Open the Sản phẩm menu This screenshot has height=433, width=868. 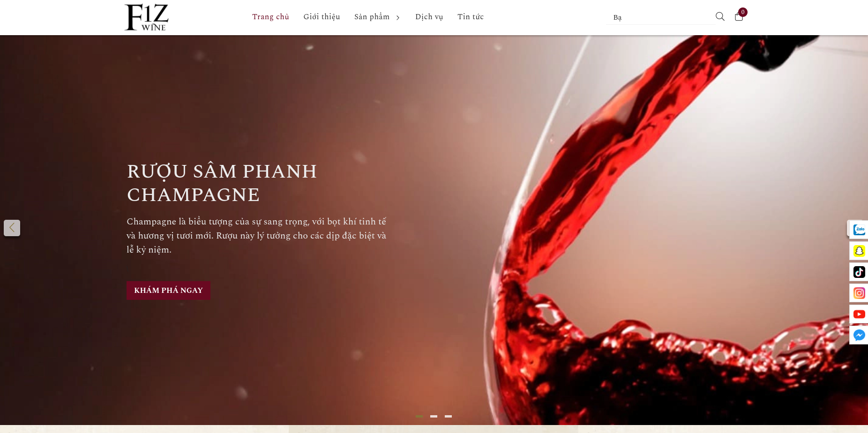372,17
